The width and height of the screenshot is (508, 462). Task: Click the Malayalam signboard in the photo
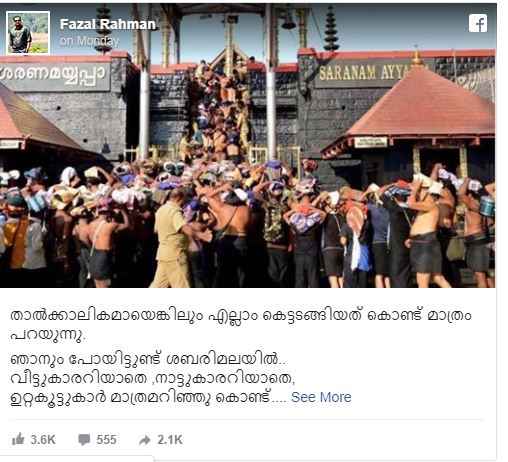[54, 76]
